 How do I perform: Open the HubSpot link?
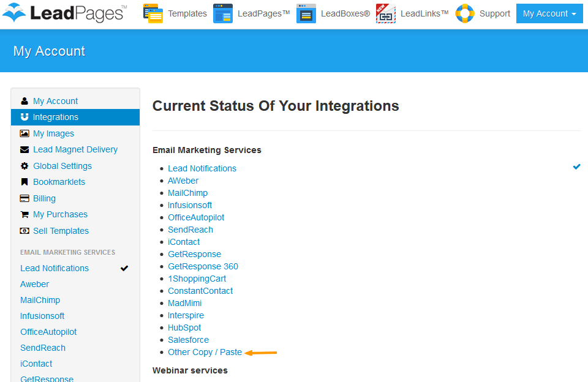click(x=184, y=328)
